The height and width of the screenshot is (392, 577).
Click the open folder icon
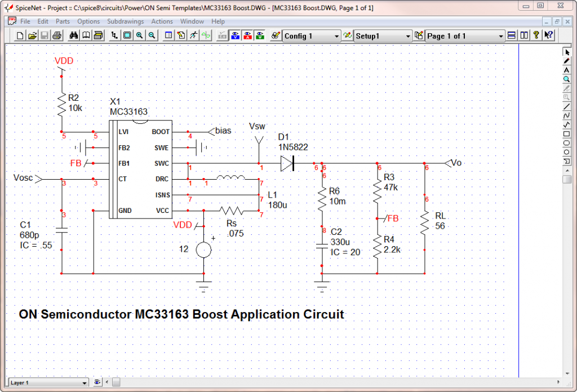click(32, 35)
